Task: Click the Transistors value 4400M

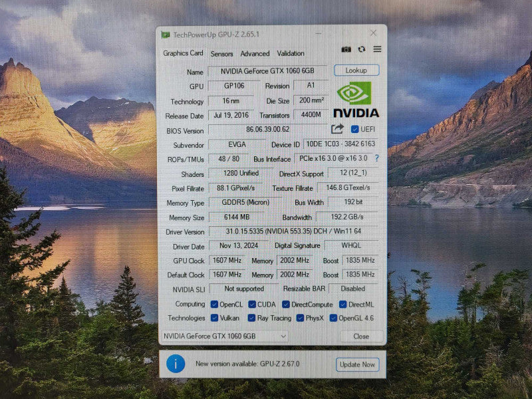Action: coord(311,115)
